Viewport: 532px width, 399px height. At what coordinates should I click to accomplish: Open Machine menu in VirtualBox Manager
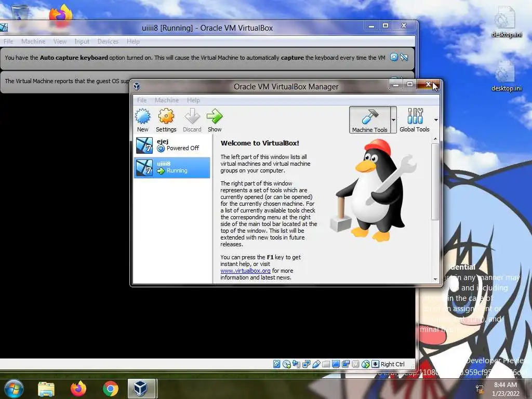pyautogui.click(x=167, y=100)
